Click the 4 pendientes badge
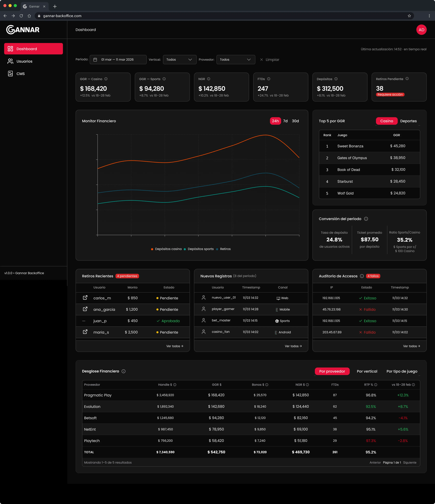Viewport: 435px width, 504px height. 127,276
